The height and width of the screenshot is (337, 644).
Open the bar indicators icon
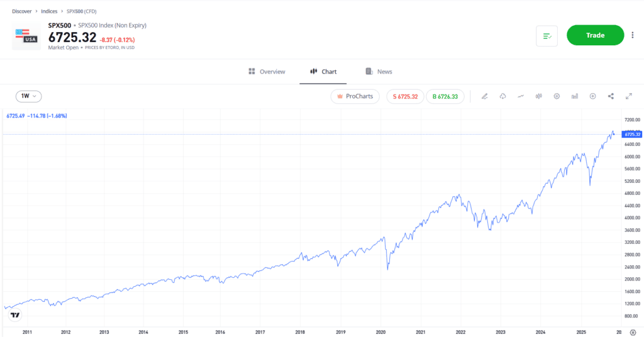(575, 96)
